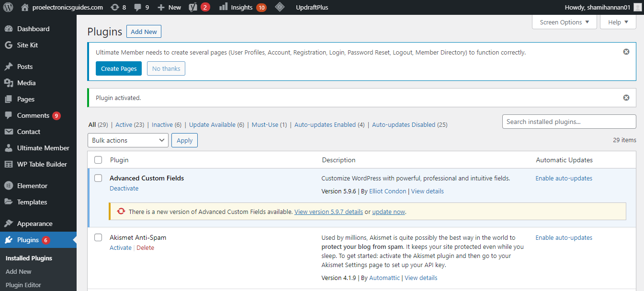644x291 pixels.
Task: Click the Search installed plugins field
Action: pos(569,122)
